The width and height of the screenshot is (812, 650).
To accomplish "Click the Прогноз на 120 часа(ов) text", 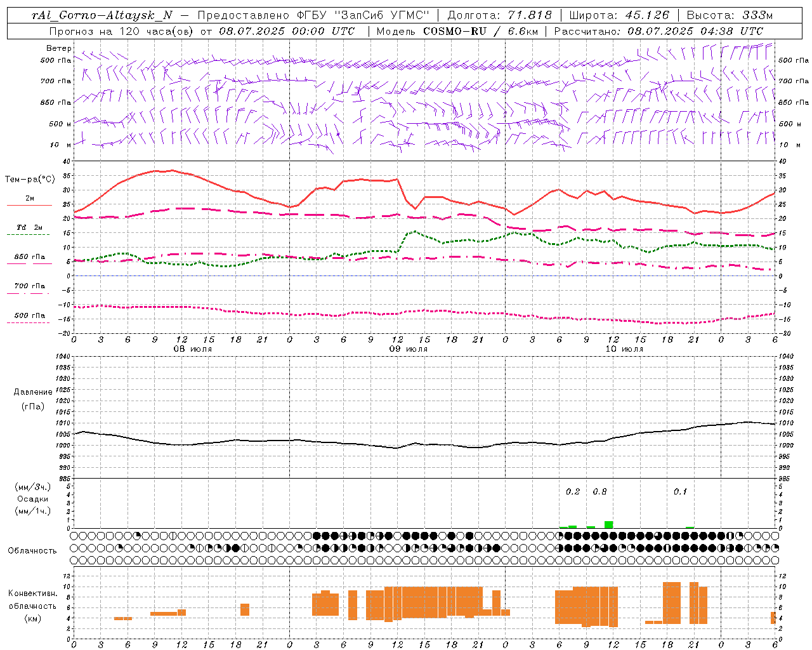I will click(x=122, y=31).
